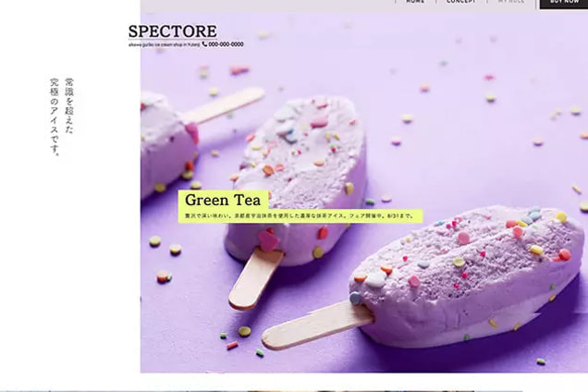This screenshot has width=588, height=392.
Task: Click the wooden stick of the front popsicle
Action: tap(317, 325)
